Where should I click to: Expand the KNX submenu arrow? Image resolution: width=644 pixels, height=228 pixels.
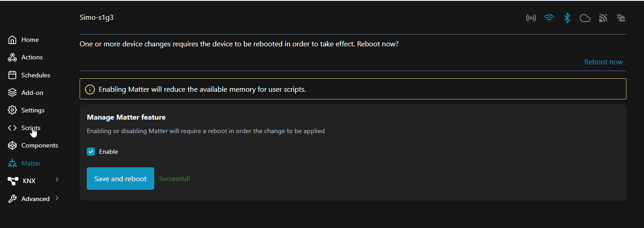57,180
